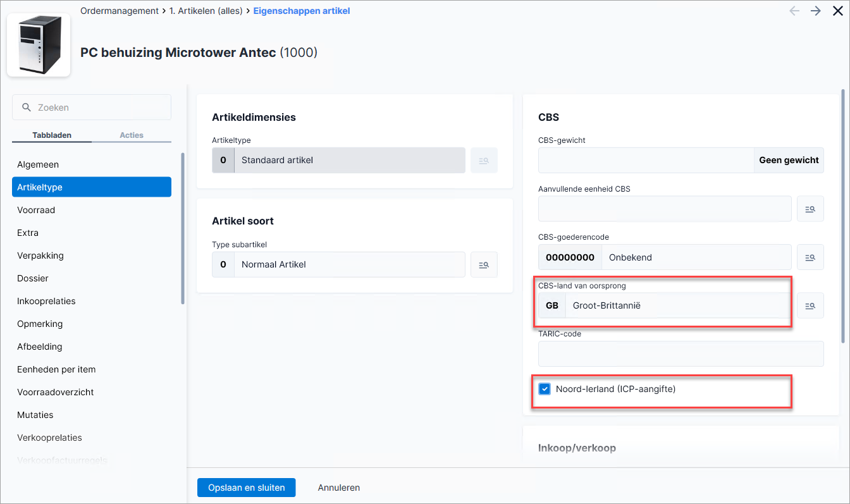Screen dimensions: 850x504
Task: Click Opslaan en sluiten button
Action: [x=247, y=488]
